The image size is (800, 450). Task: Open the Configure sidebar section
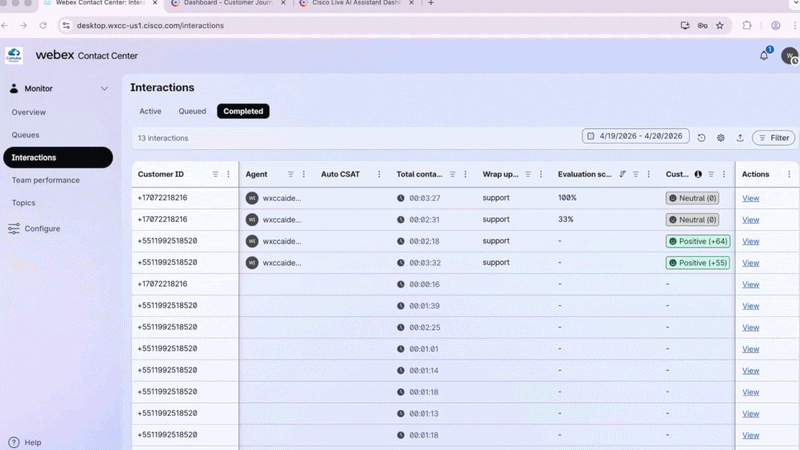click(x=34, y=229)
